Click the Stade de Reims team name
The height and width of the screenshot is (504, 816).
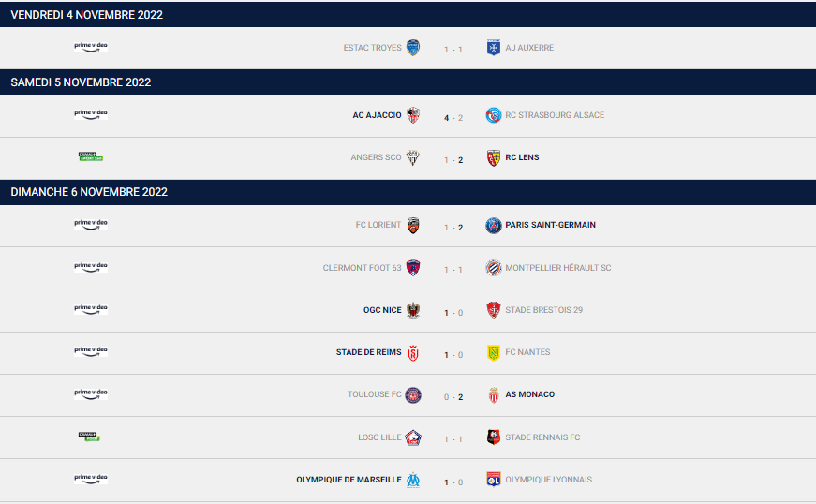(368, 352)
